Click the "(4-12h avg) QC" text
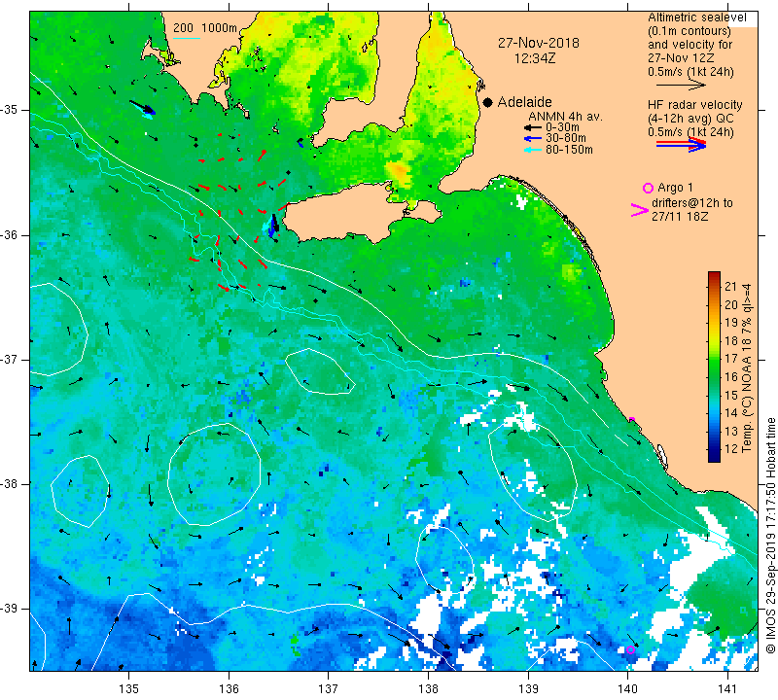 point(690,119)
